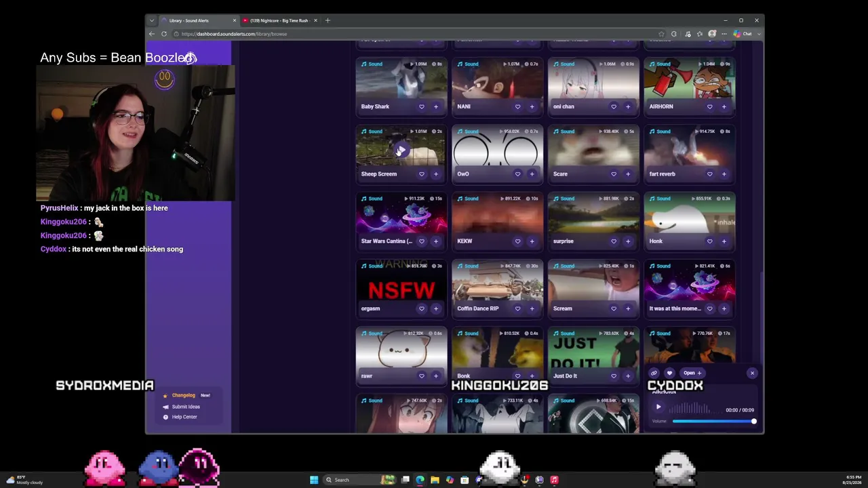Add the KEKW sound
The width and height of the screenshot is (868, 488).
tap(532, 241)
